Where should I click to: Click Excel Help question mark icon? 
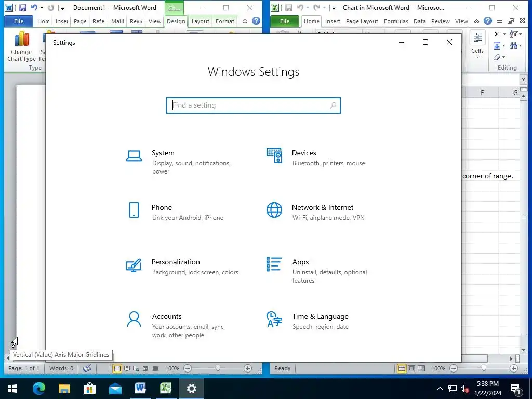coord(487,21)
